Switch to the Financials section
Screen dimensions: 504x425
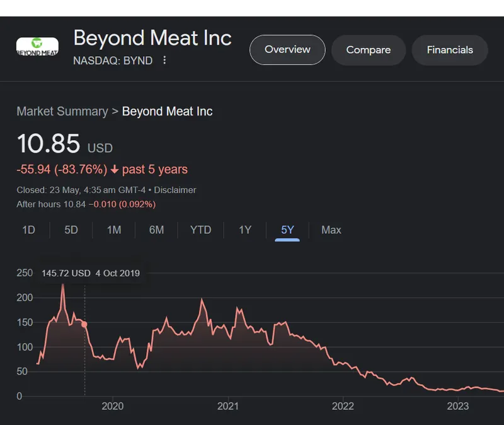point(450,50)
